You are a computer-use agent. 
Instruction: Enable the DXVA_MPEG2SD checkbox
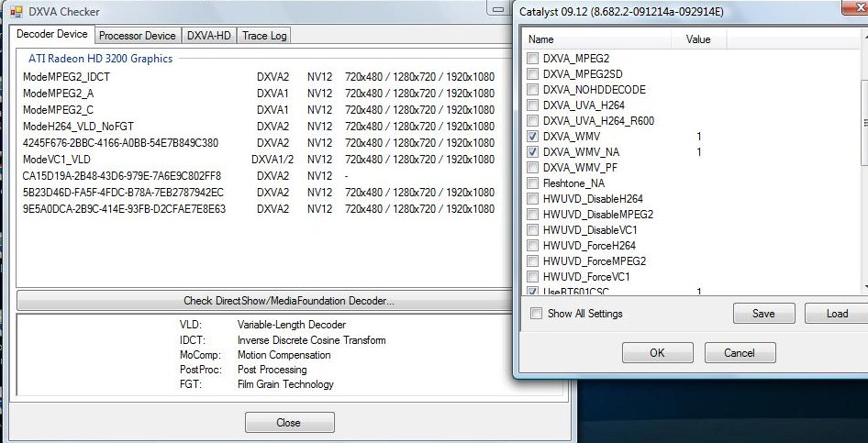[532, 73]
